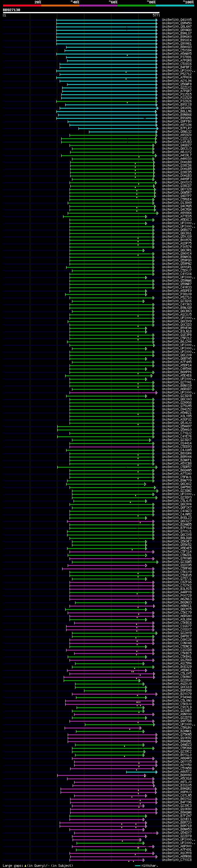Select label UniRef100_A9T194
The image size is (197, 868).
[177, 125]
